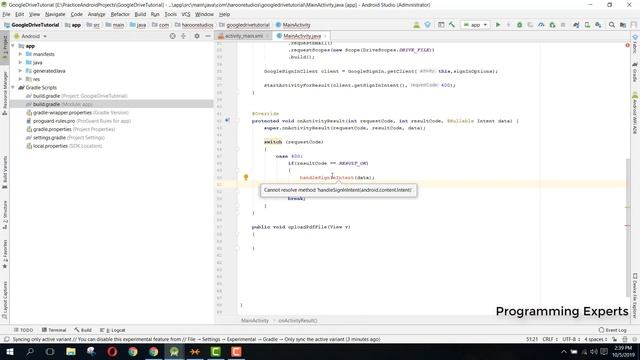Click the haroonstudios breadcrumb
Image resolution: width=640 pixels, height=360 pixels.
pyautogui.click(x=194, y=25)
